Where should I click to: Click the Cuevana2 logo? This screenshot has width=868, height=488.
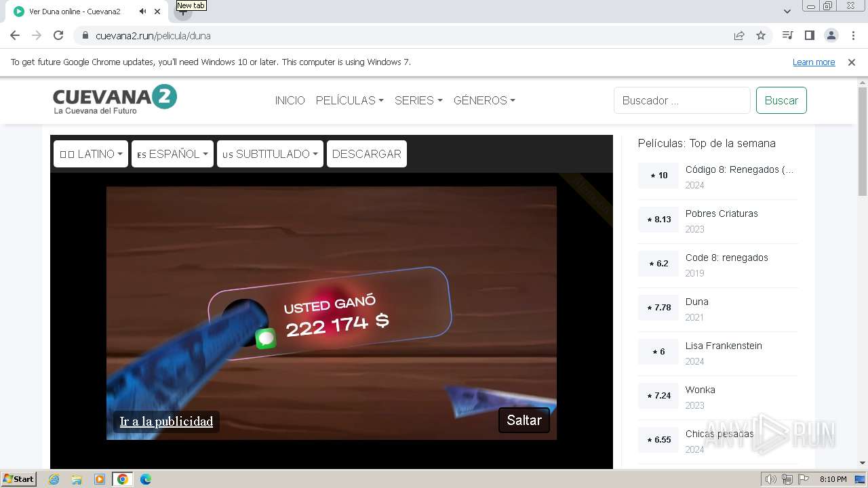click(x=115, y=99)
